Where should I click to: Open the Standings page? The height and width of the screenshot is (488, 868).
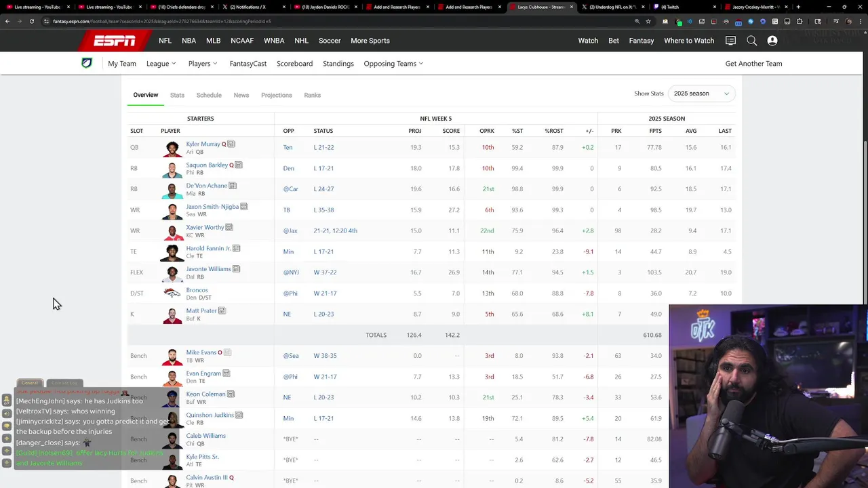[x=338, y=64]
